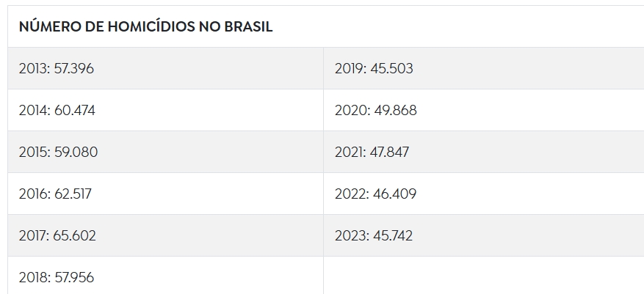Click the year 2020 label
644x294 pixels.
pos(352,111)
